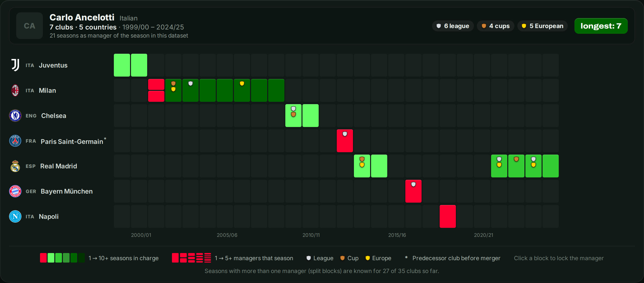Image resolution: width=644 pixels, height=283 pixels.
Task: Click the 2000/01 axis label
Action: point(141,235)
